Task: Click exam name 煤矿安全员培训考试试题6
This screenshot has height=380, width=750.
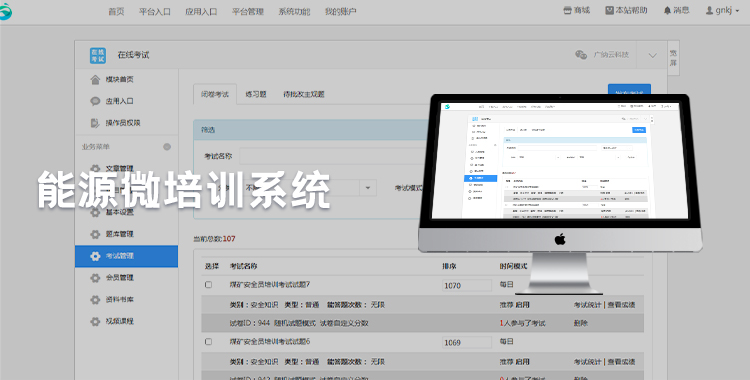Action: point(270,342)
